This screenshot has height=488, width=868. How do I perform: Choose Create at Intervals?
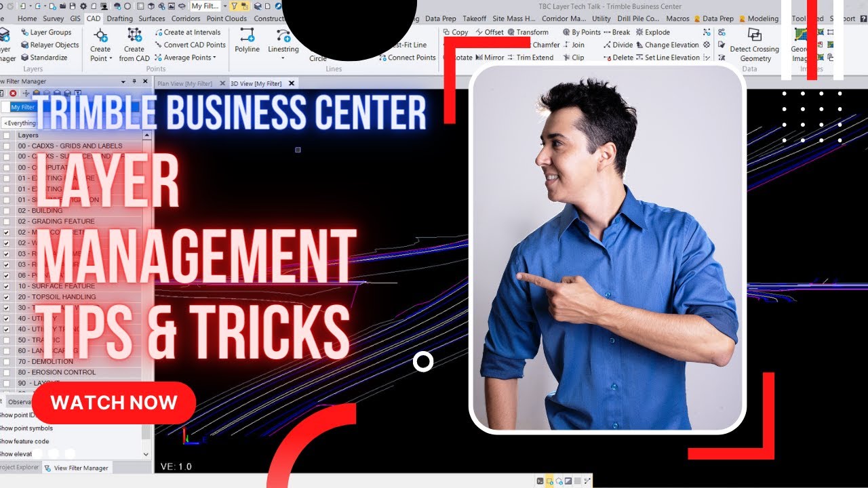[x=187, y=32]
